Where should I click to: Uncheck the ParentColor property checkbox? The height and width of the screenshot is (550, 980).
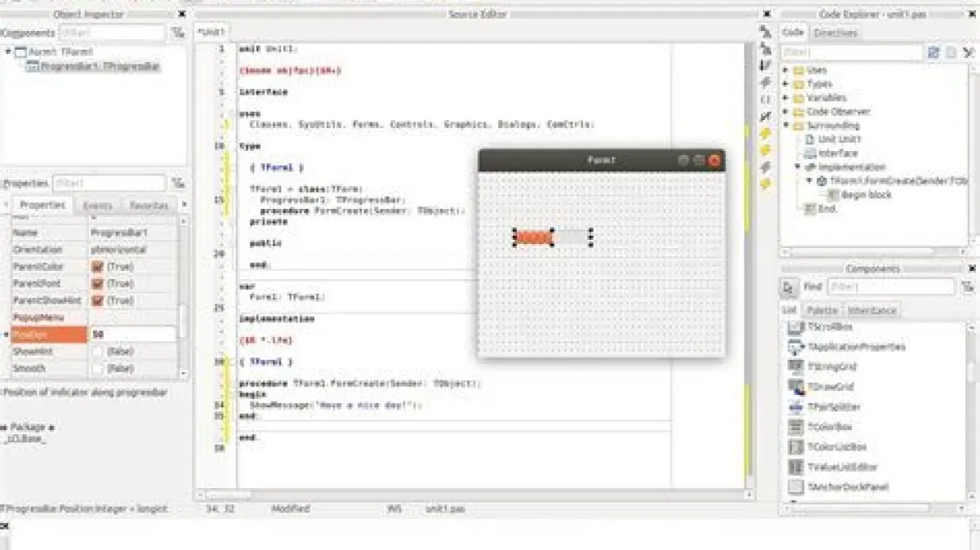[x=97, y=267]
